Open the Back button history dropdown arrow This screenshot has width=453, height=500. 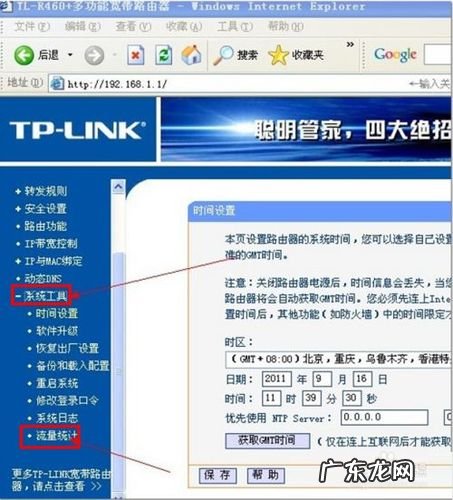coord(70,55)
